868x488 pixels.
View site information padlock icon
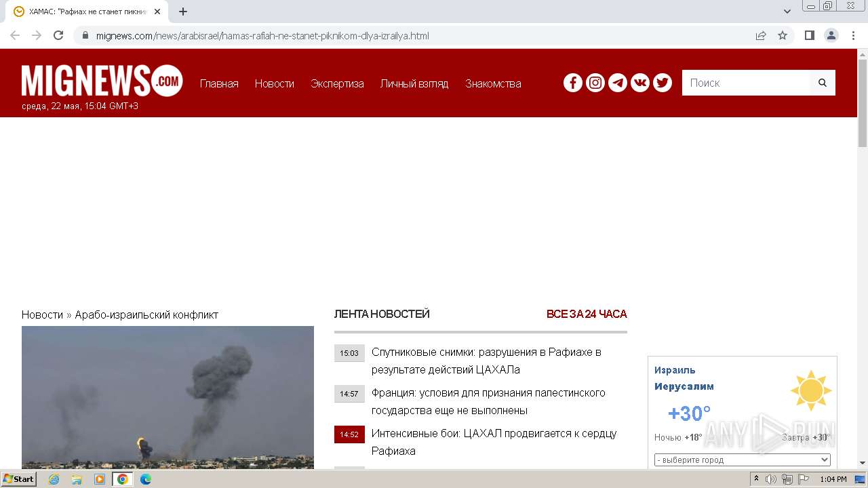[x=85, y=35]
